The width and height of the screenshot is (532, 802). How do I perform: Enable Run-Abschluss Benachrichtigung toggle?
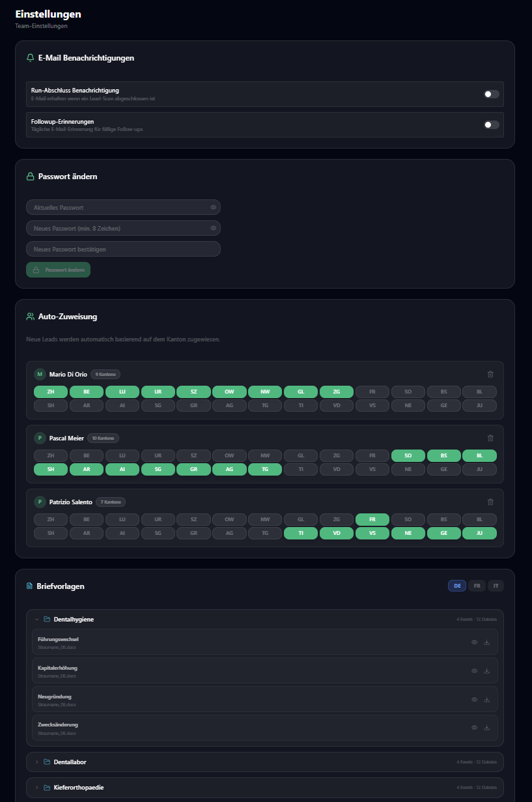(492, 94)
